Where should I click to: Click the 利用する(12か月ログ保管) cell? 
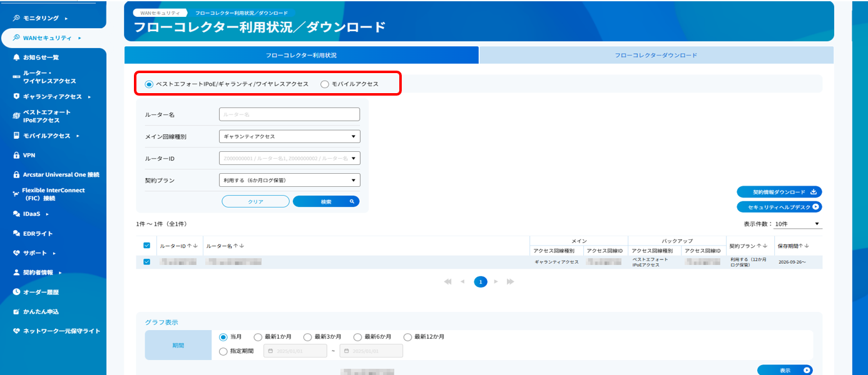point(750,262)
